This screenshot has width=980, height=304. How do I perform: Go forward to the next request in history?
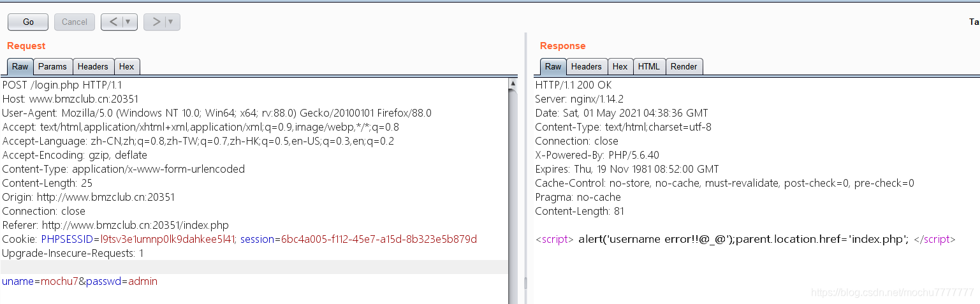point(155,22)
